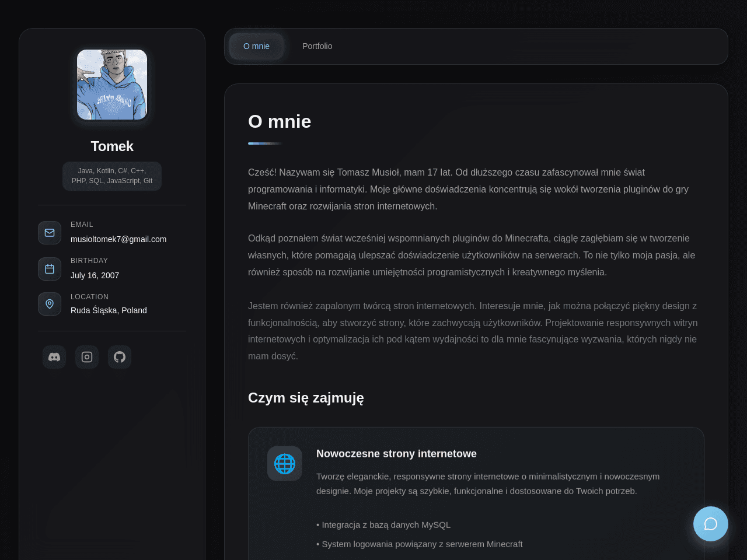Screen dimensions: 747x560
Task: Open the Instagram profile icon
Action: click(87, 357)
